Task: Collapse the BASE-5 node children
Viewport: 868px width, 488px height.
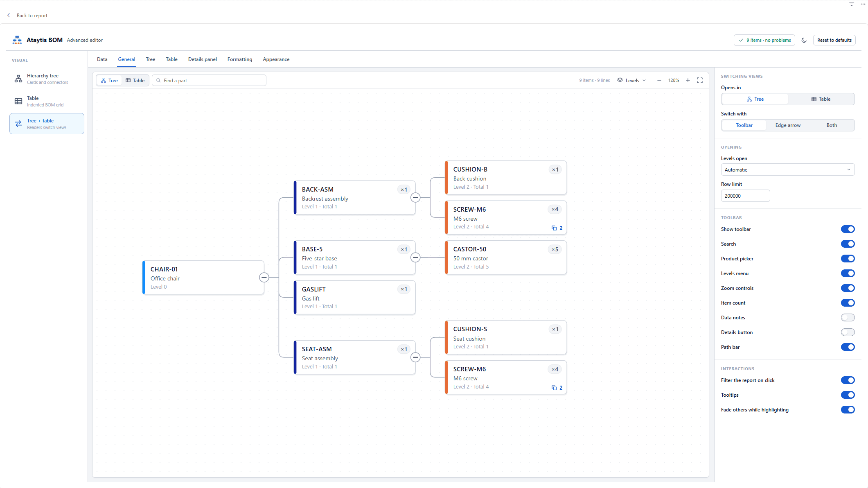Action: point(415,258)
